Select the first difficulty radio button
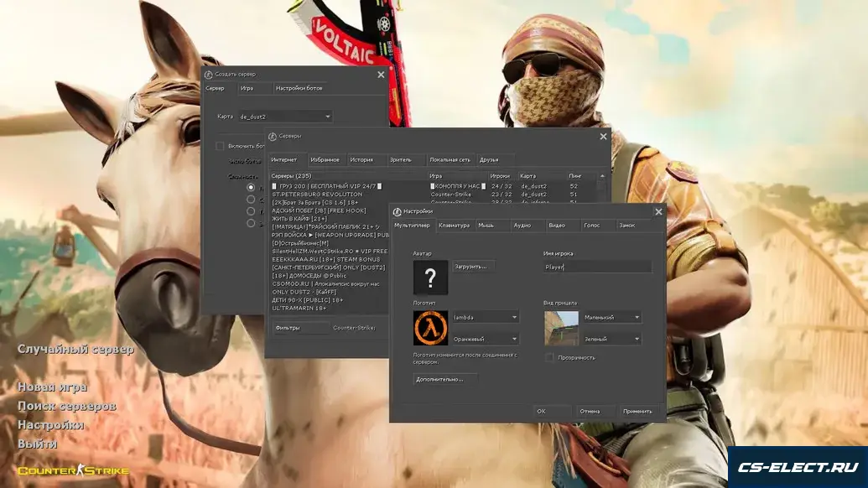 coord(251,188)
